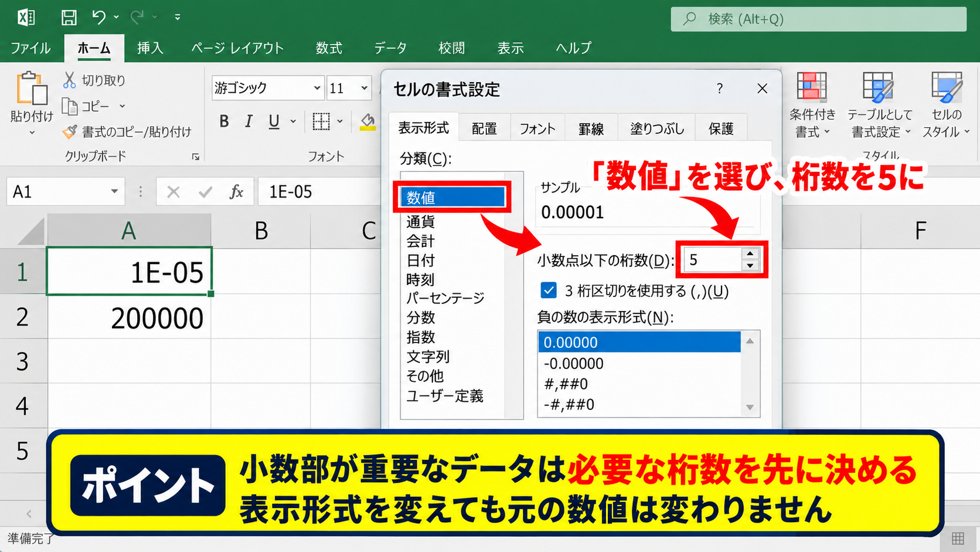This screenshot has width=980, height=552.
Task: Click the decimal places input field
Action: tap(713, 260)
